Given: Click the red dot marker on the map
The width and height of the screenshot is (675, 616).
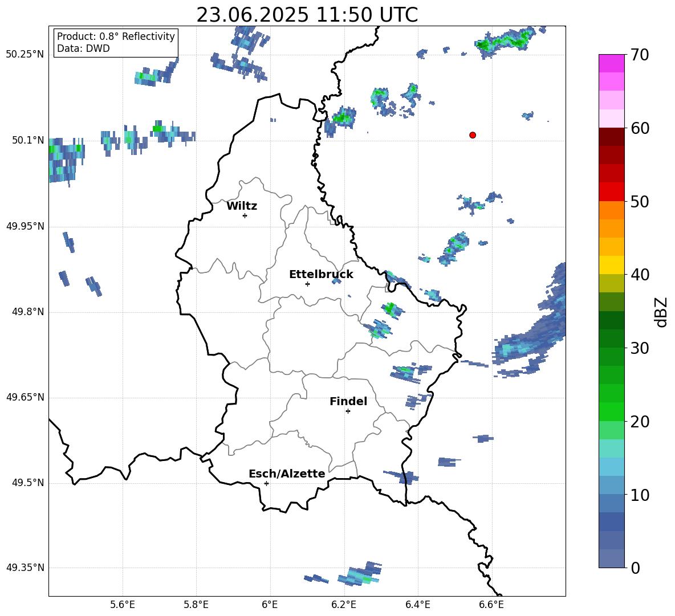Looking at the screenshot, I should pyautogui.click(x=473, y=135).
